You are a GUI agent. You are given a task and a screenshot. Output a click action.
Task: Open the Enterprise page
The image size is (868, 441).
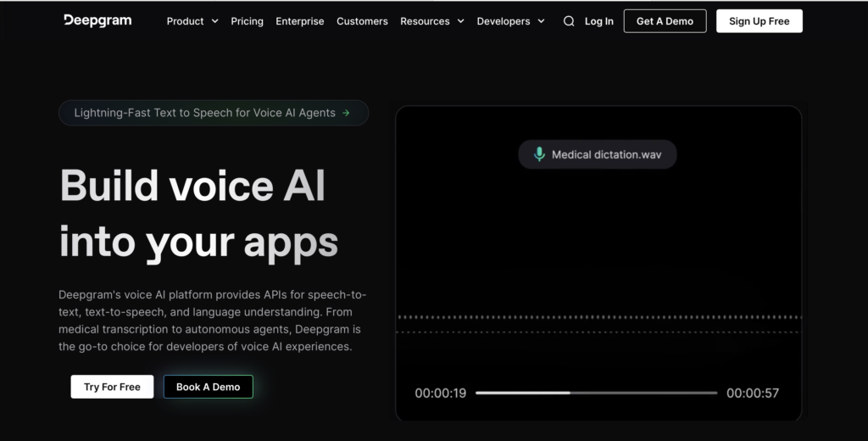[x=300, y=21]
